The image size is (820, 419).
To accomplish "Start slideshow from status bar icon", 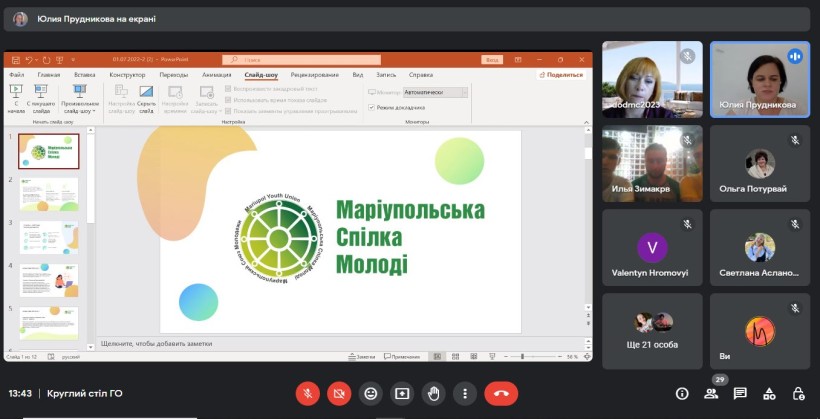I will pyautogui.click(x=492, y=357).
